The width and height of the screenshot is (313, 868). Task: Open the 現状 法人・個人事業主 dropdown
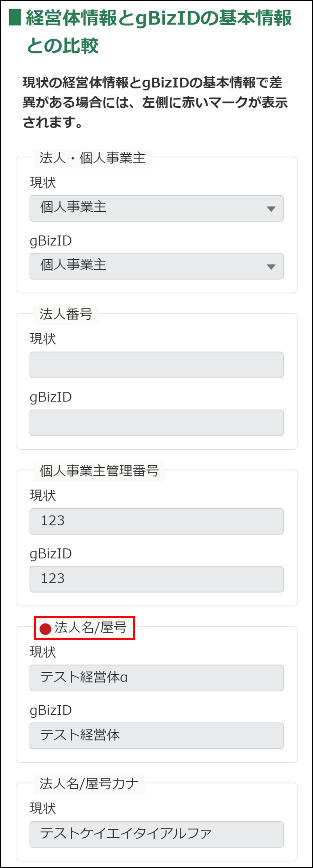pyautogui.click(x=156, y=208)
